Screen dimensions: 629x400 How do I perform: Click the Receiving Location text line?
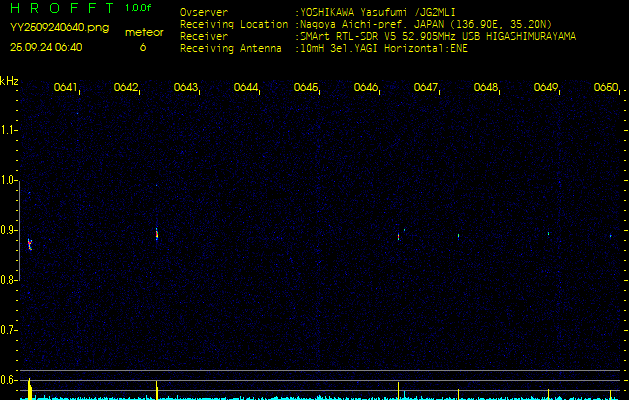[x=366, y=24]
